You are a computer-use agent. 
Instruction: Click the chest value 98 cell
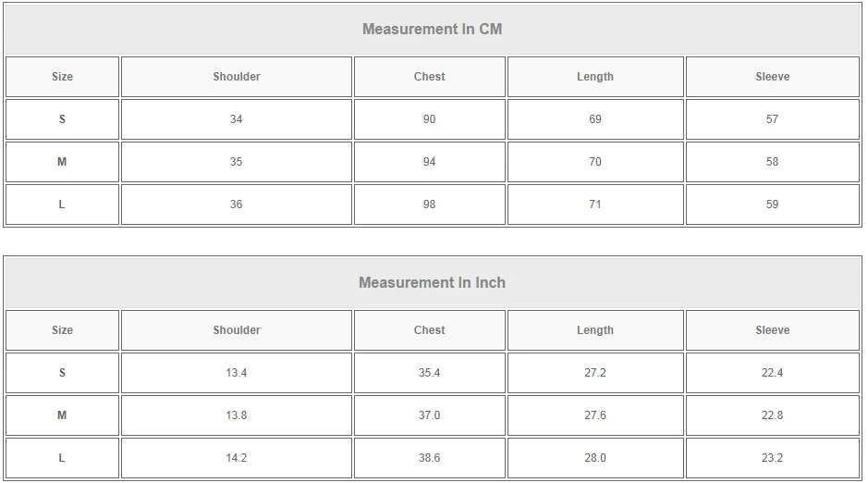click(x=429, y=204)
